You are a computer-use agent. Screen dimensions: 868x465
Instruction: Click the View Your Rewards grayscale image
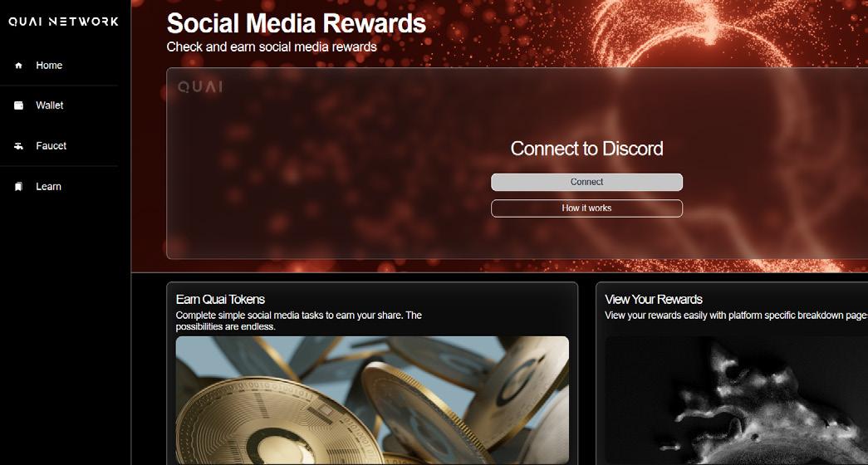(x=736, y=400)
